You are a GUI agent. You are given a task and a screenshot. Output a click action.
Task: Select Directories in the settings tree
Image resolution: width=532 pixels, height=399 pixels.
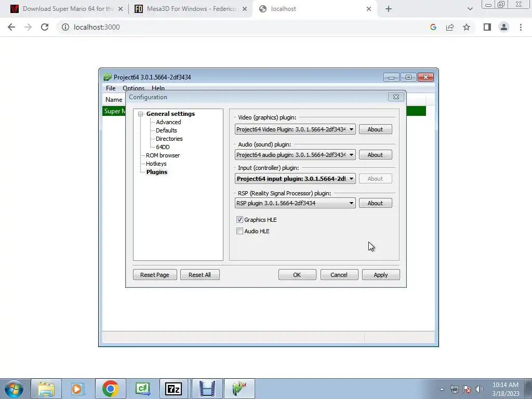tap(169, 139)
